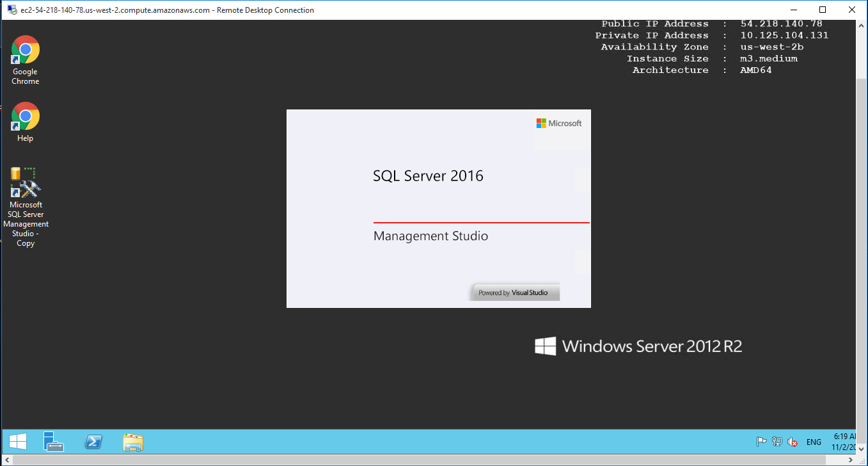The height and width of the screenshot is (466, 868).
Task: Open the ENG input language selector
Action: pyautogui.click(x=814, y=442)
